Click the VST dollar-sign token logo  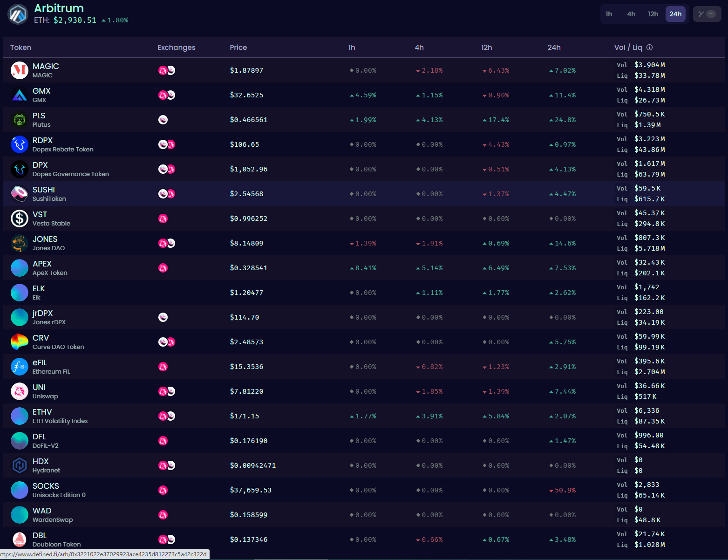pos(20,219)
